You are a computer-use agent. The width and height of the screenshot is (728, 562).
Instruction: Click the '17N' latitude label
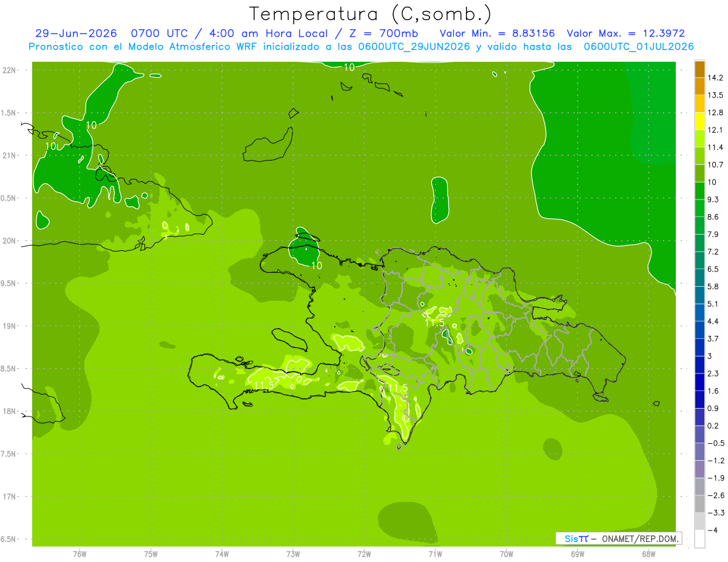coord(10,497)
